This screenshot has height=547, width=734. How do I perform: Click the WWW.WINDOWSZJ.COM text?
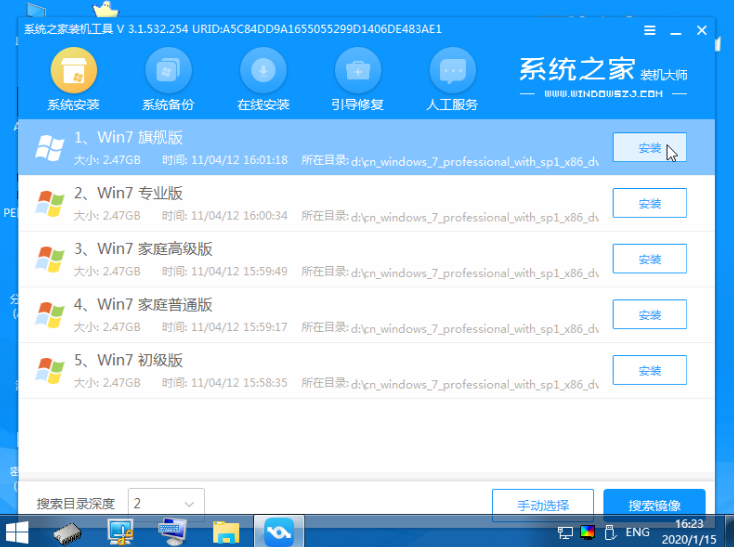tap(603, 94)
